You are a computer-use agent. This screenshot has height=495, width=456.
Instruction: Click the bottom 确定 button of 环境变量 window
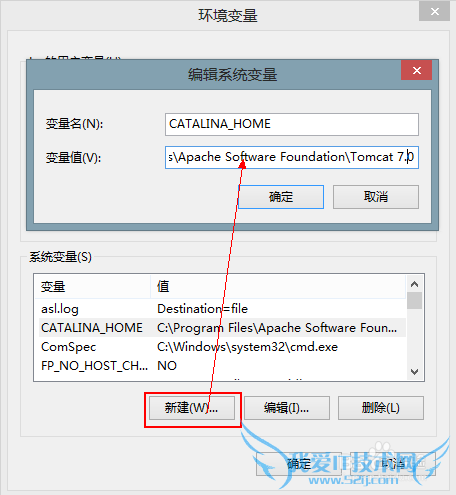299,464
